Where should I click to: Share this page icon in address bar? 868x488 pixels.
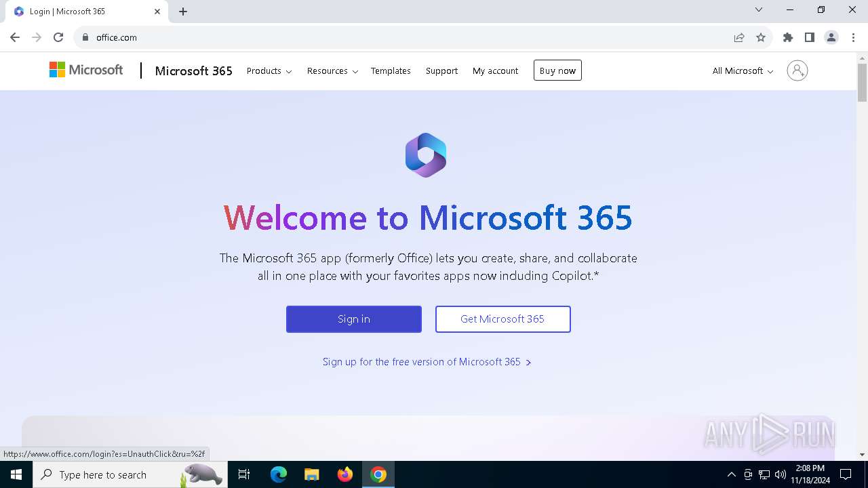point(739,37)
